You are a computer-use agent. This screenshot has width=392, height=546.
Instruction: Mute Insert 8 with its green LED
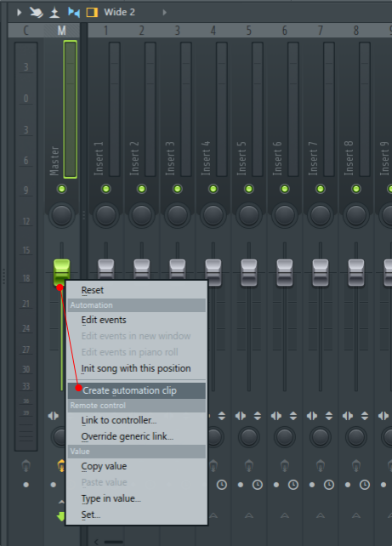[x=356, y=189]
